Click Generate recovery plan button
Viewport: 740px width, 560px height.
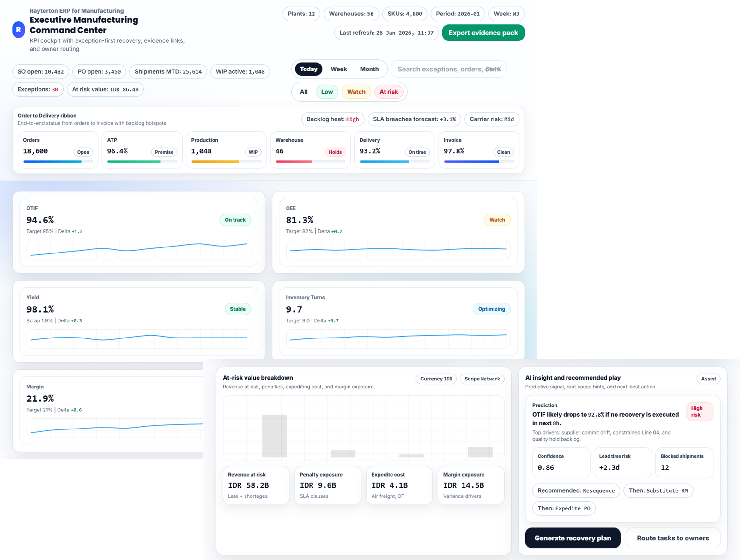point(573,538)
